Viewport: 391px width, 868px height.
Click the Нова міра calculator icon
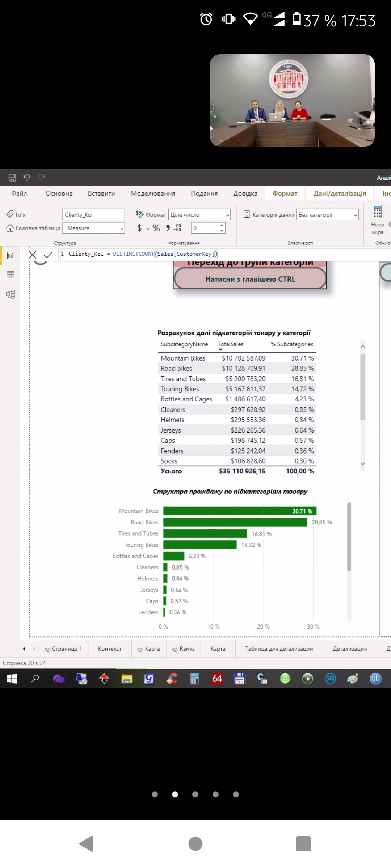[x=377, y=212]
